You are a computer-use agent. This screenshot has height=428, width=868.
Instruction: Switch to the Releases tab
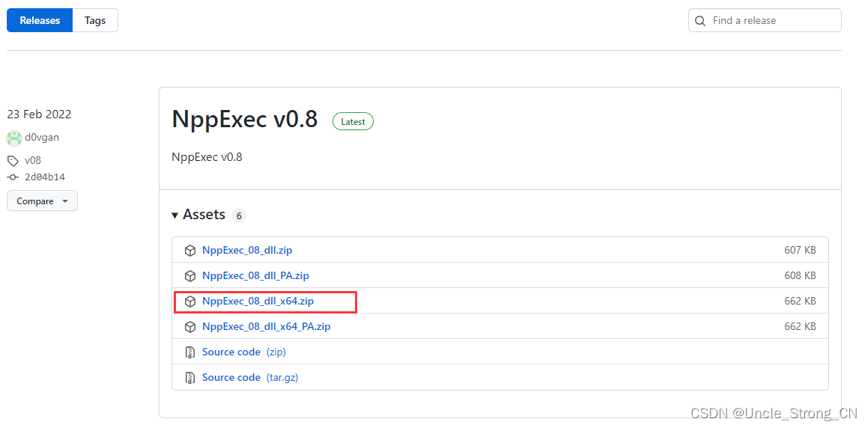[39, 20]
